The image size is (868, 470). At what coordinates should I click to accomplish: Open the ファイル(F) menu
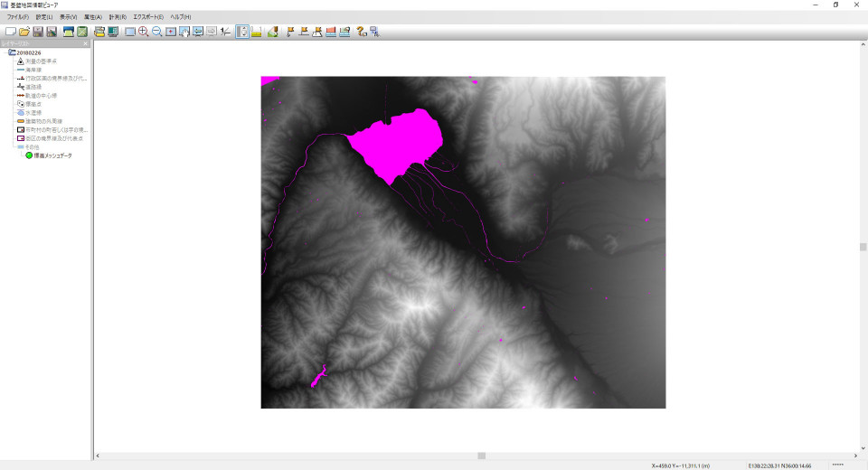point(17,17)
